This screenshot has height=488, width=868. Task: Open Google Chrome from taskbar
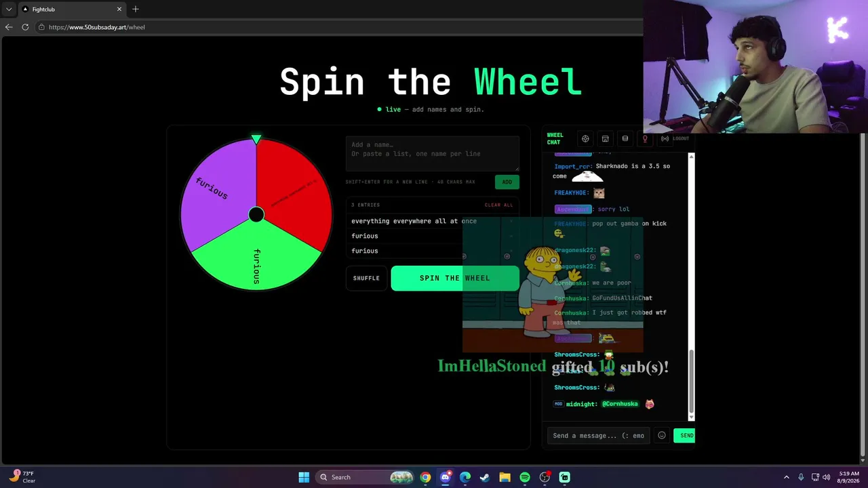(425, 477)
